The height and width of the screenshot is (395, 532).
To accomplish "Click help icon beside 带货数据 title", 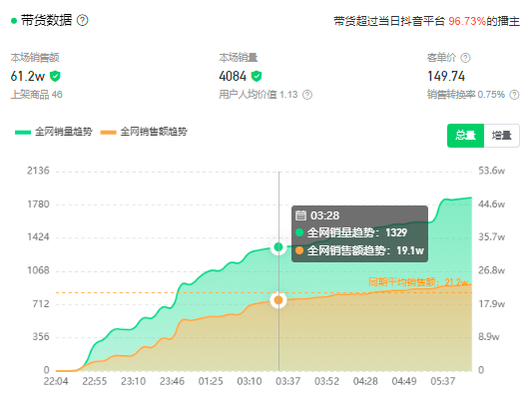I will (x=83, y=20).
